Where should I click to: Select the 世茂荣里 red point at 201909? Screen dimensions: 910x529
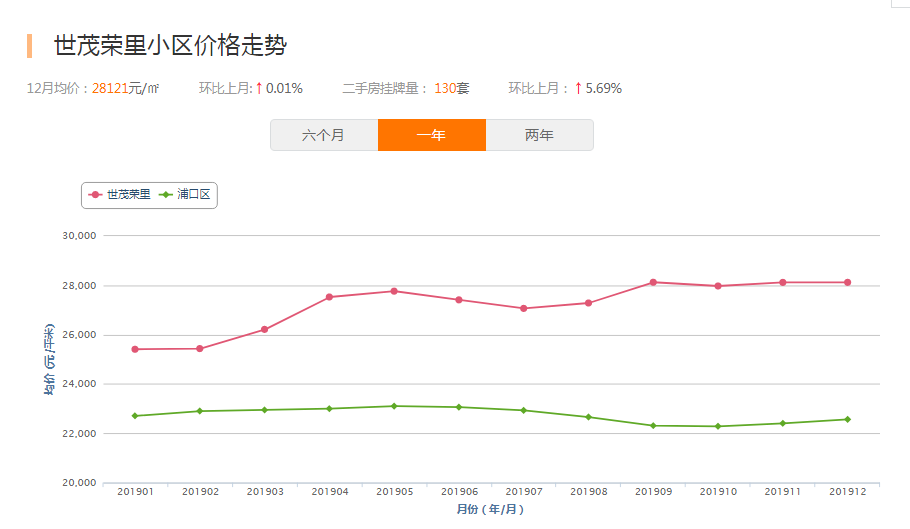653,282
